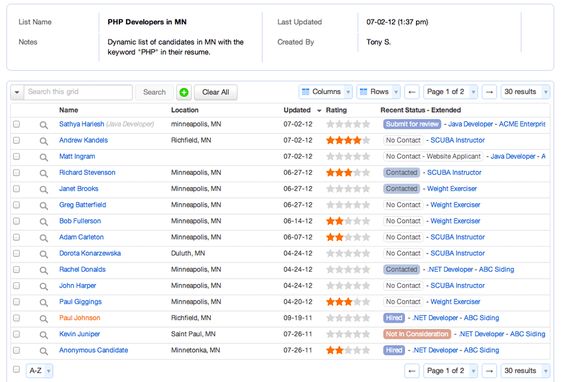Open Richard Stevenson's candidate link
This screenshot has height=382, width=563.
click(87, 173)
